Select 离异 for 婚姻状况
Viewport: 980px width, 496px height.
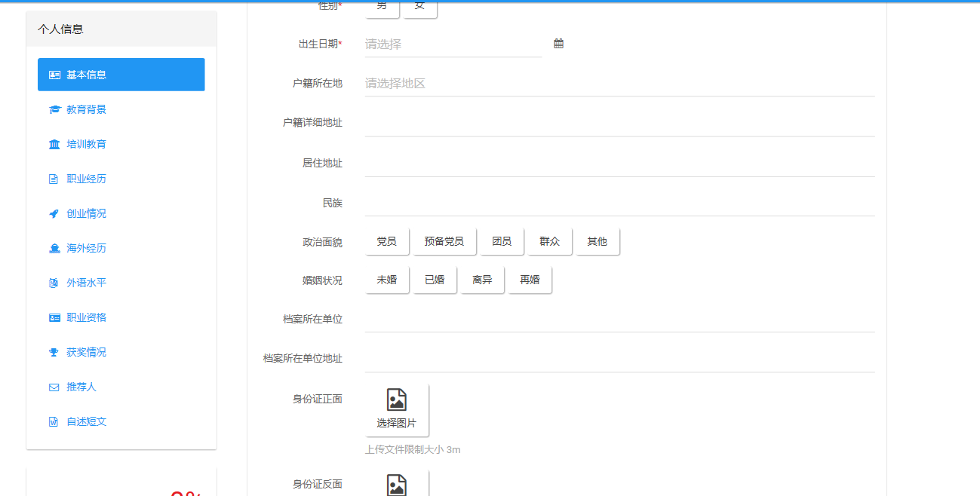482,280
